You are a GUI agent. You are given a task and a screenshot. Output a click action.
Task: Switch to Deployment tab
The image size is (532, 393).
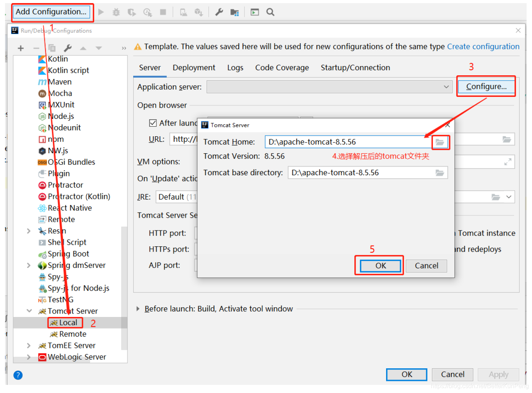(x=194, y=68)
